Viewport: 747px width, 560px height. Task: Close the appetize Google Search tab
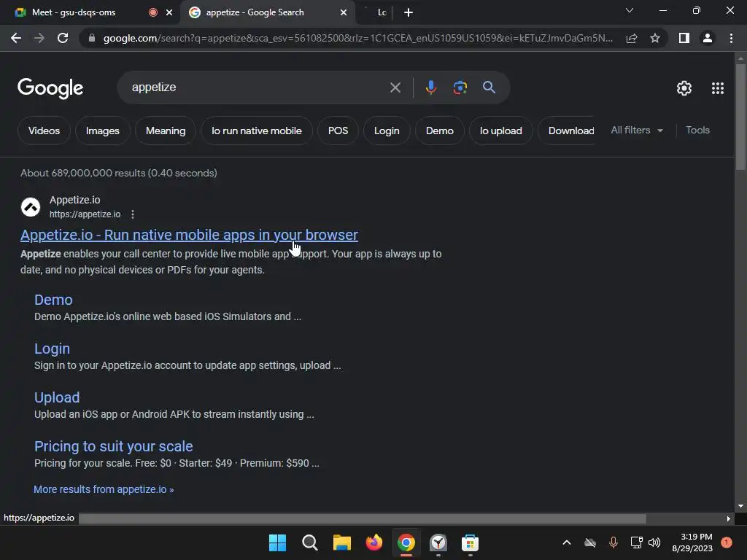(x=344, y=12)
